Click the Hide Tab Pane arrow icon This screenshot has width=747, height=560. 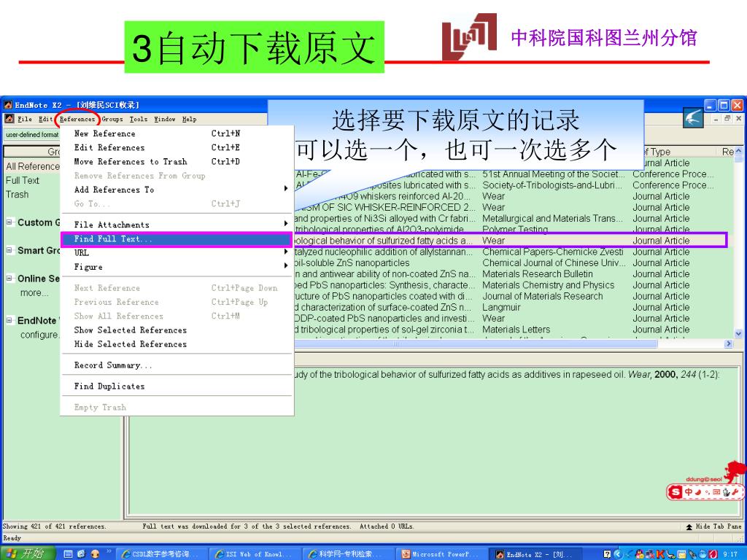point(689,526)
